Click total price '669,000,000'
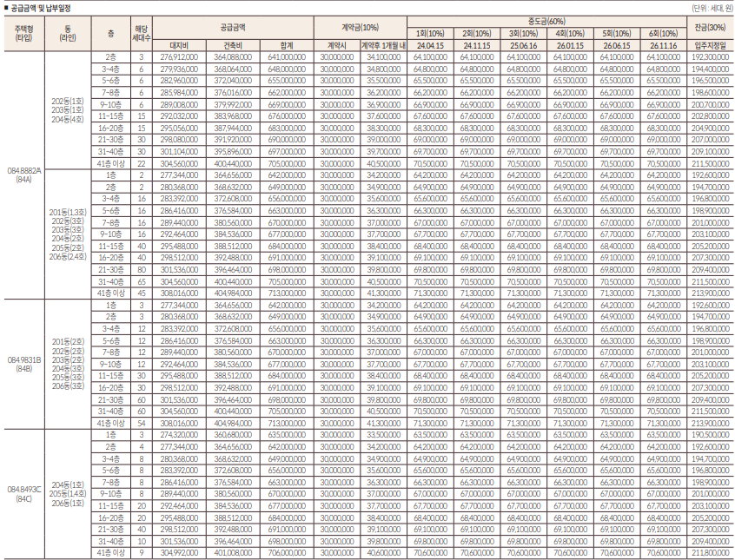The height and width of the screenshot is (560, 735). (287, 104)
